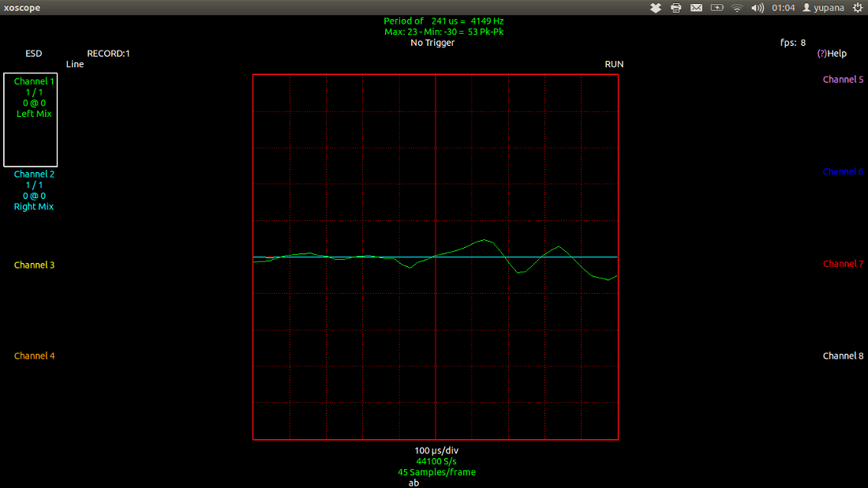Change the Line plot mode label
The width and height of the screenshot is (868, 488).
(x=75, y=65)
